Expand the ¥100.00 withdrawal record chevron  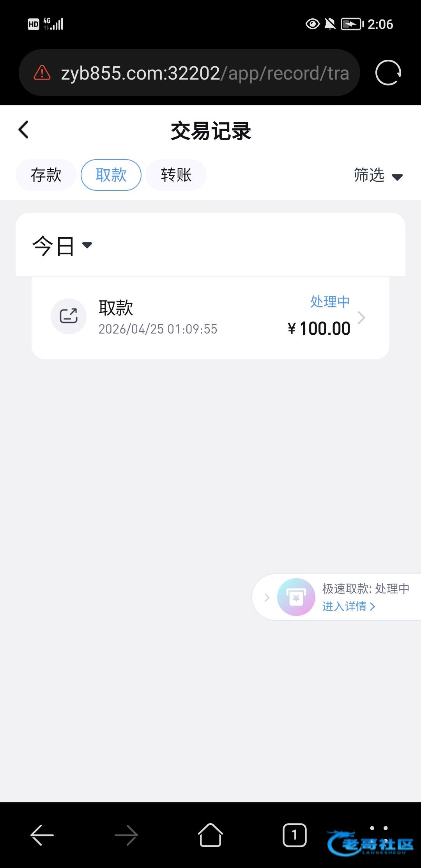(x=361, y=318)
